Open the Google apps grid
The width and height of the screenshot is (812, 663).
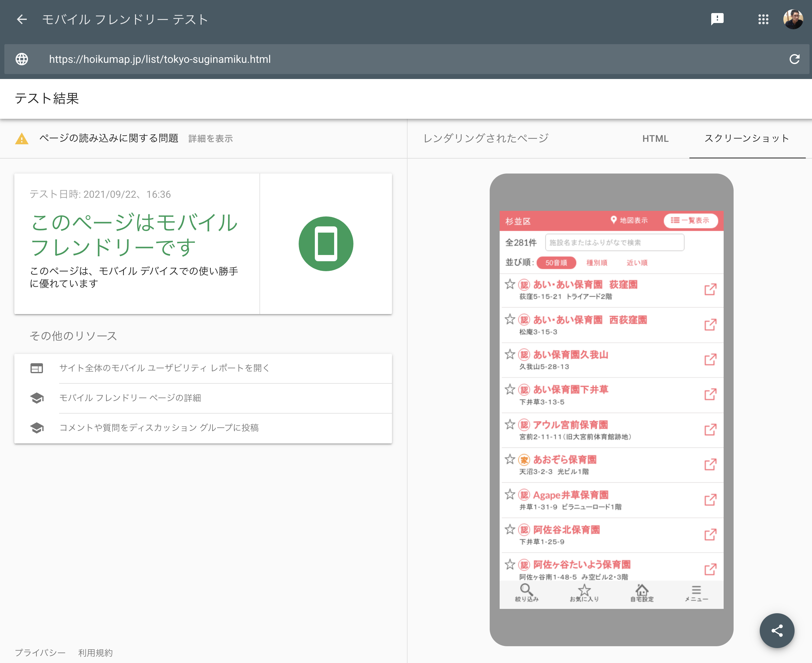click(763, 19)
